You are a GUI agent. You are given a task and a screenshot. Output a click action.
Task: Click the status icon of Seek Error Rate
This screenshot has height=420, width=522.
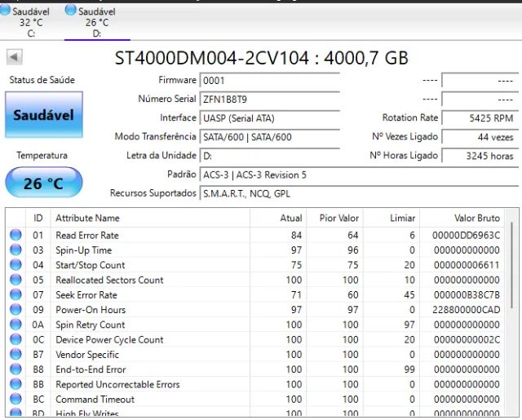pos(15,295)
